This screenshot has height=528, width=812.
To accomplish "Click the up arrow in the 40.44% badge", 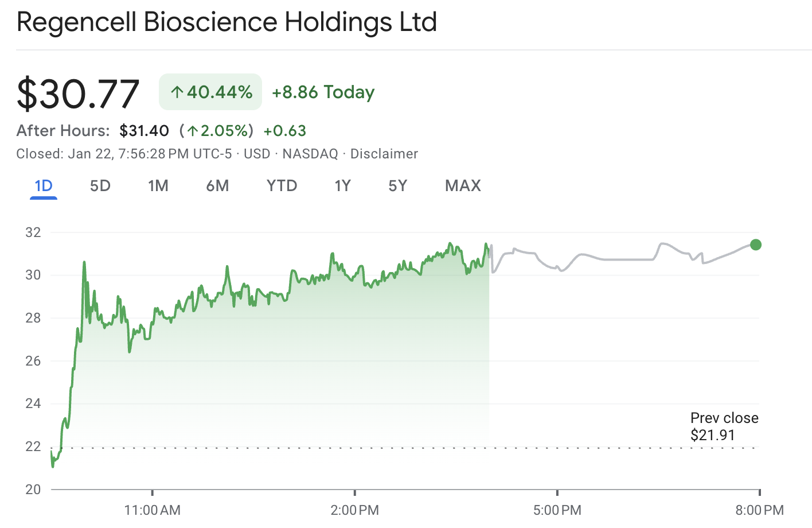I will (177, 92).
